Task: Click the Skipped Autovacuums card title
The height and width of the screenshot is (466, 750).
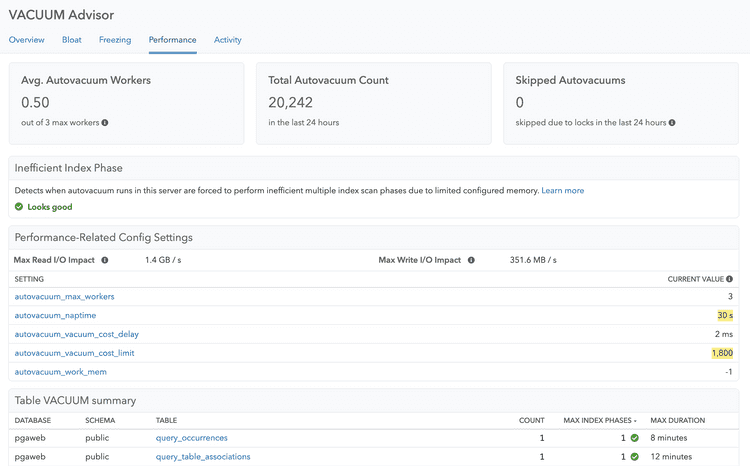Action: (x=570, y=80)
